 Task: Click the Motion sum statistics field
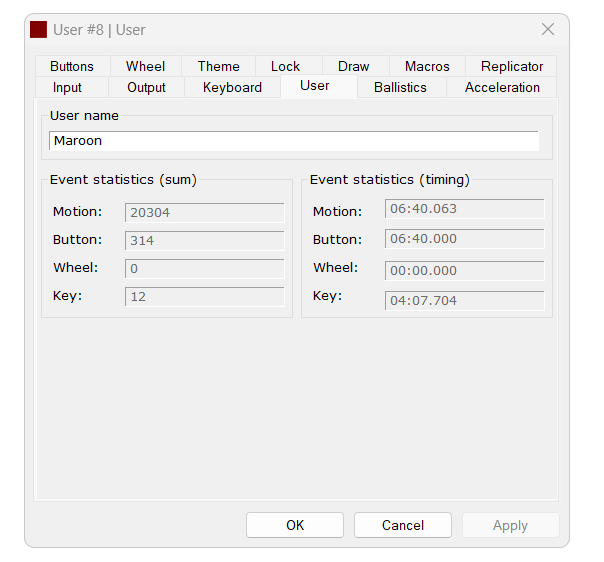point(204,212)
